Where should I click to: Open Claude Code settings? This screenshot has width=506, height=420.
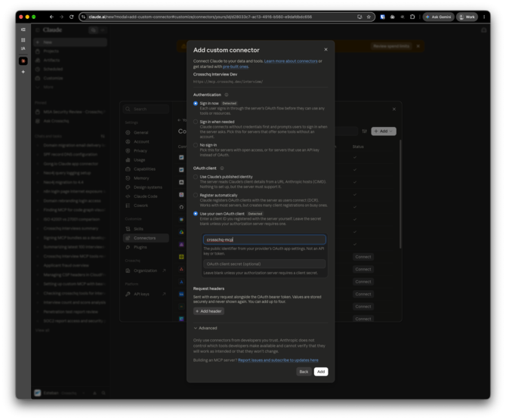[146, 196]
